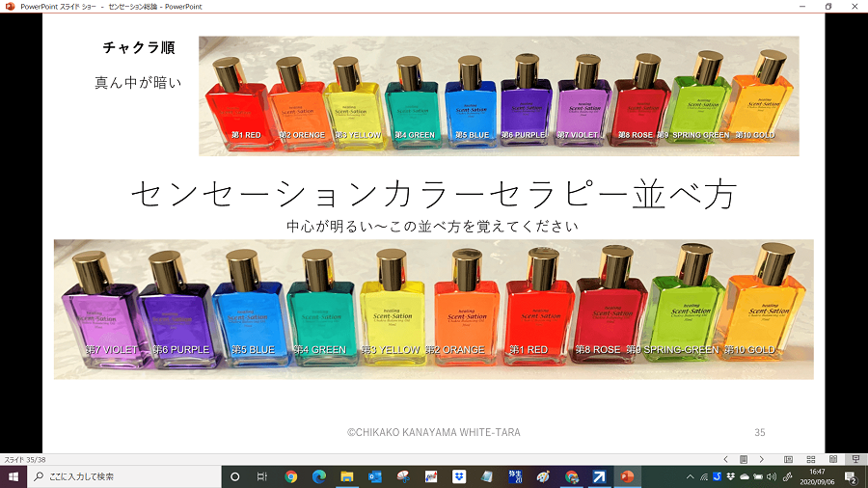Open volume control in tray

coord(772,476)
